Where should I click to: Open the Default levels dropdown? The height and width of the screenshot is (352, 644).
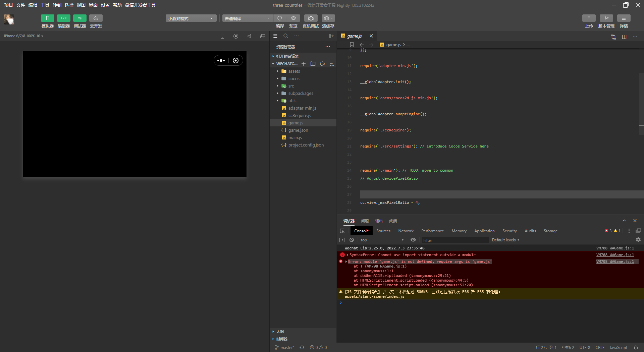[505, 240]
